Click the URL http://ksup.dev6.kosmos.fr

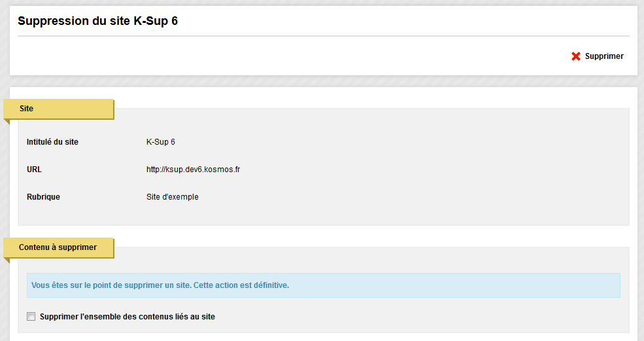[x=193, y=170]
